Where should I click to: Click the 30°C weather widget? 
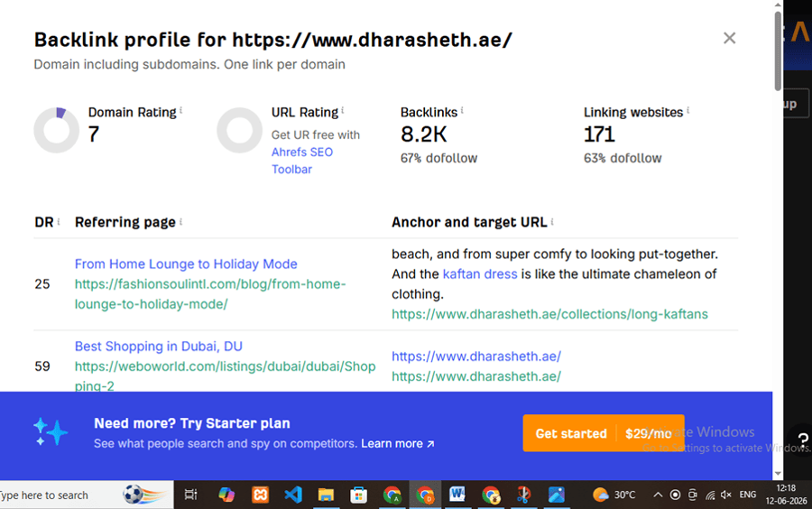(614, 495)
